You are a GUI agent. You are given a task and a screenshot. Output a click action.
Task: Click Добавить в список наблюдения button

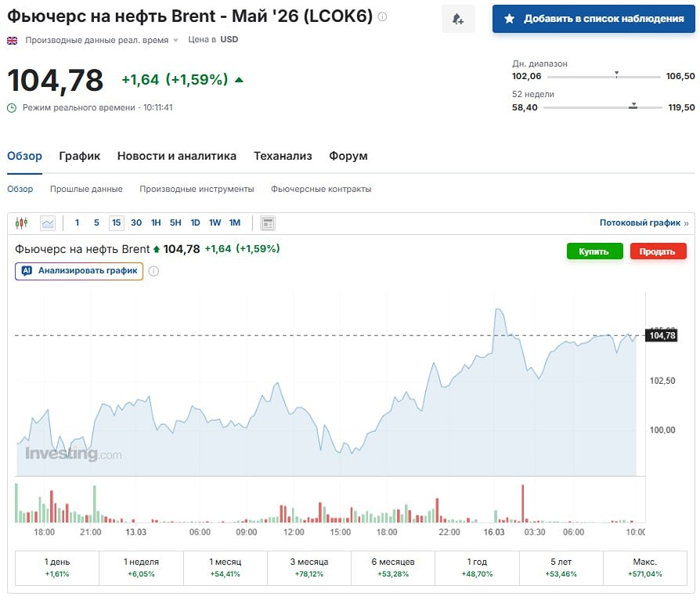(x=594, y=19)
